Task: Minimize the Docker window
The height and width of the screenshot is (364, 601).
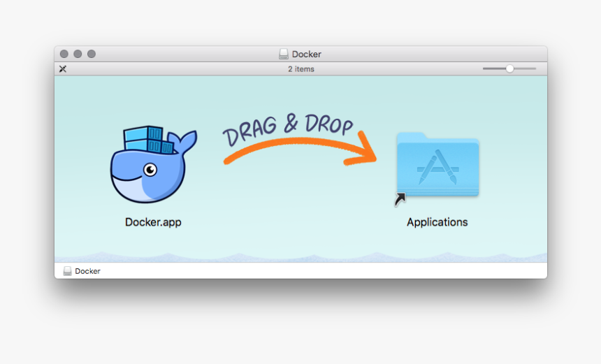Action: click(x=78, y=54)
